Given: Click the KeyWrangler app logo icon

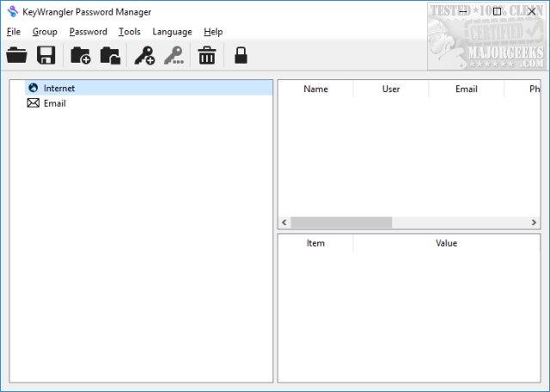Looking at the screenshot, I should click(x=13, y=11).
